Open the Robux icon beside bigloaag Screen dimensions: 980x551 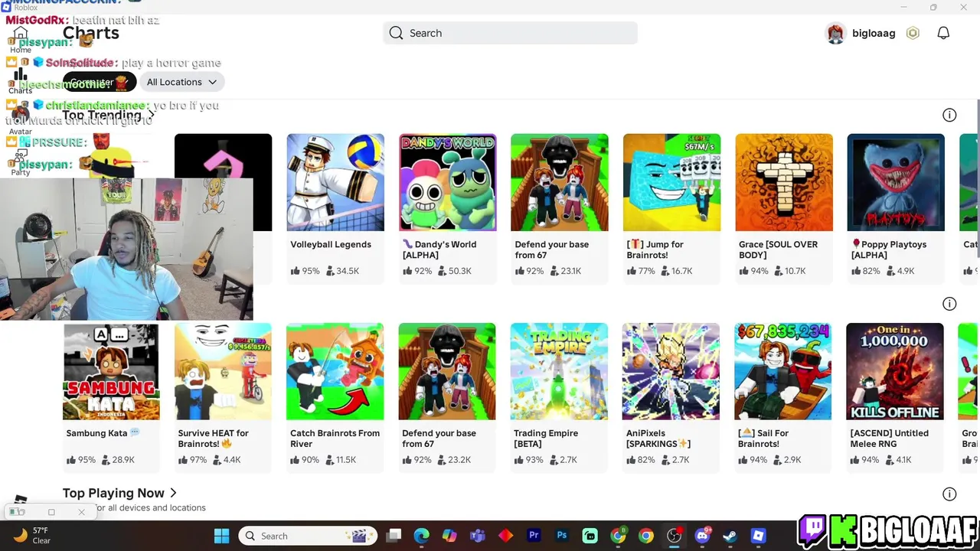913,33
